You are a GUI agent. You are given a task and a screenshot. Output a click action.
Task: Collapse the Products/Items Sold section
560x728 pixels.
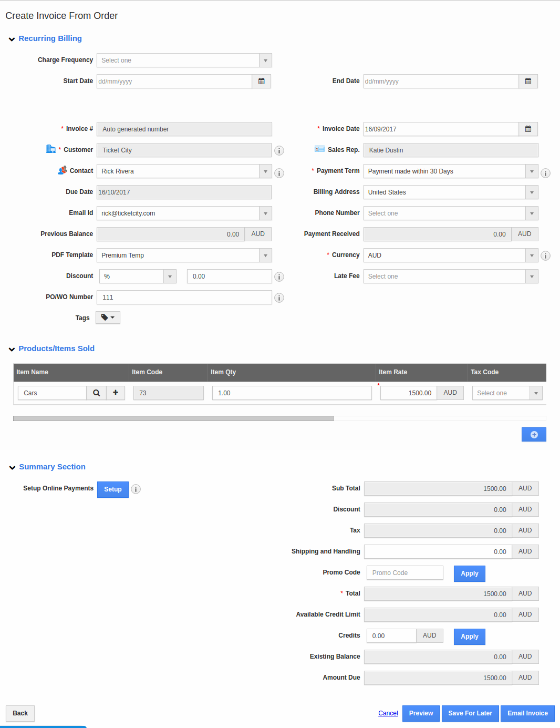pos(12,350)
